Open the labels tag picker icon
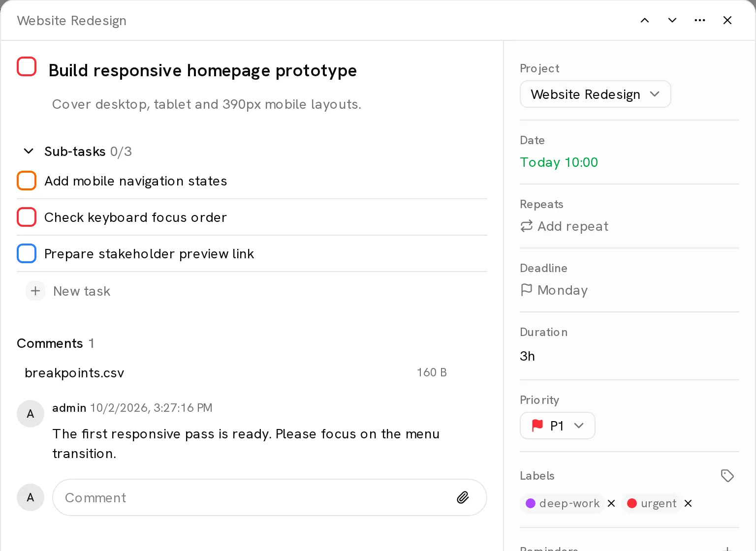This screenshot has width=756, height=551. (727, 476)
